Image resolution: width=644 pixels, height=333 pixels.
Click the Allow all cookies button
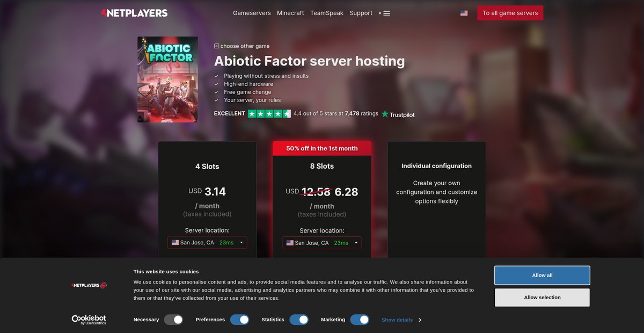(542, 276)
